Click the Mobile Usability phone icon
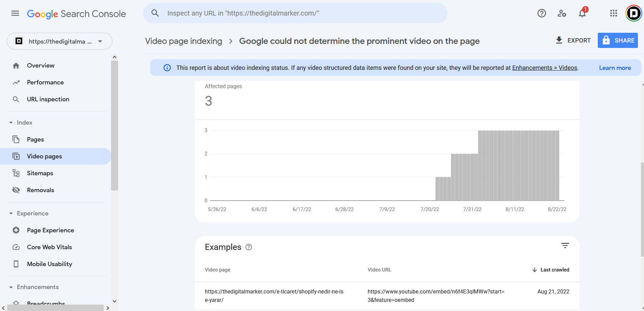 coord(16,264)
